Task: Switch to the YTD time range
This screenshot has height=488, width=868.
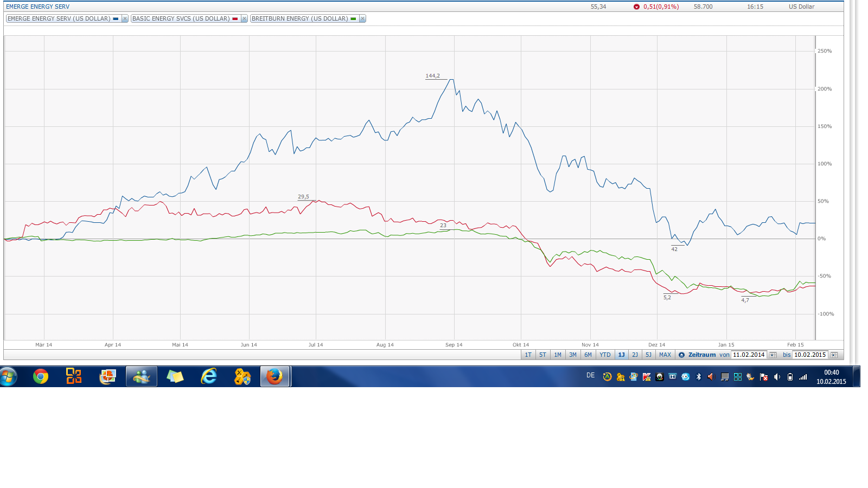Action: tap(605, 355)
